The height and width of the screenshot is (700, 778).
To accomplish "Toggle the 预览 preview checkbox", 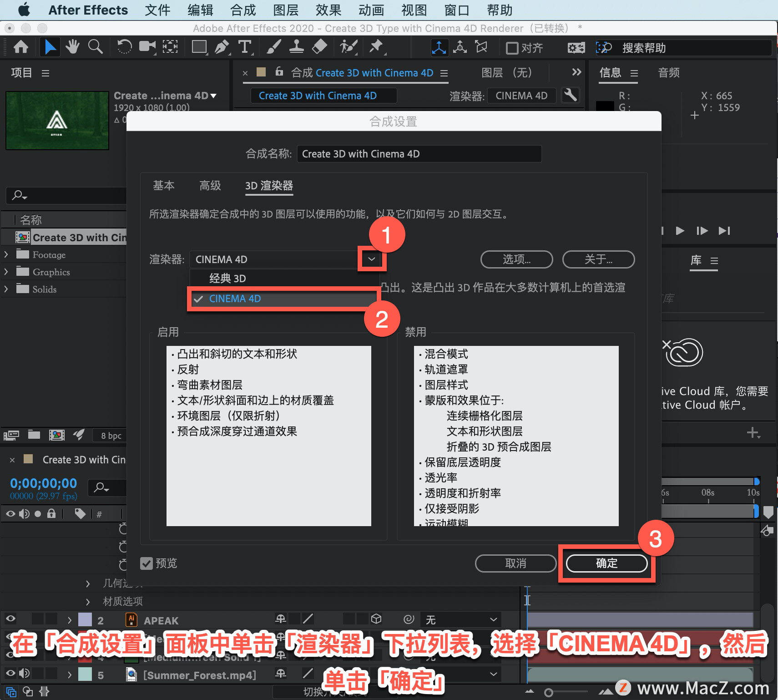I will [x=147, y=563].
